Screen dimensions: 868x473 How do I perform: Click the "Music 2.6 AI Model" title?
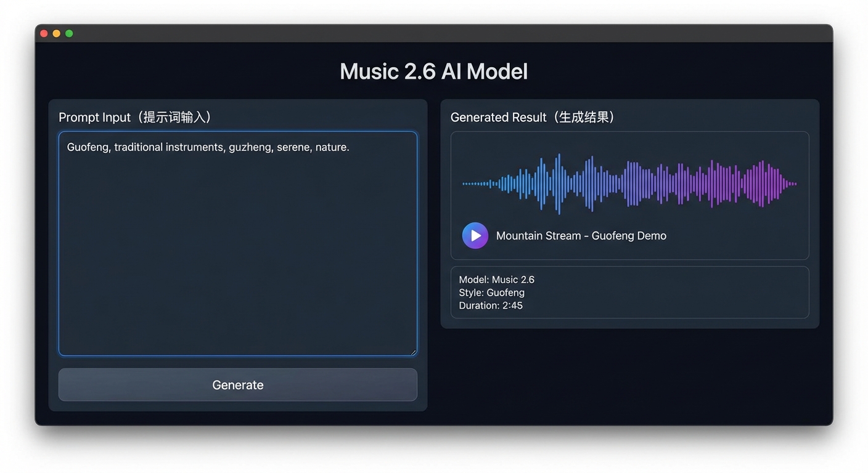pos(434,71)
